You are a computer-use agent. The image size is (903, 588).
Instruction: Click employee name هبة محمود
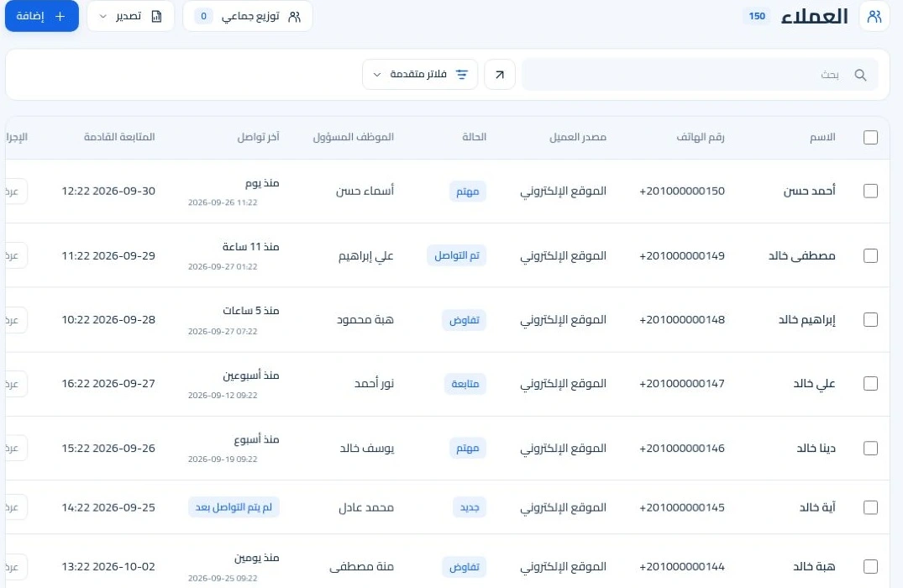pos(365,320)
